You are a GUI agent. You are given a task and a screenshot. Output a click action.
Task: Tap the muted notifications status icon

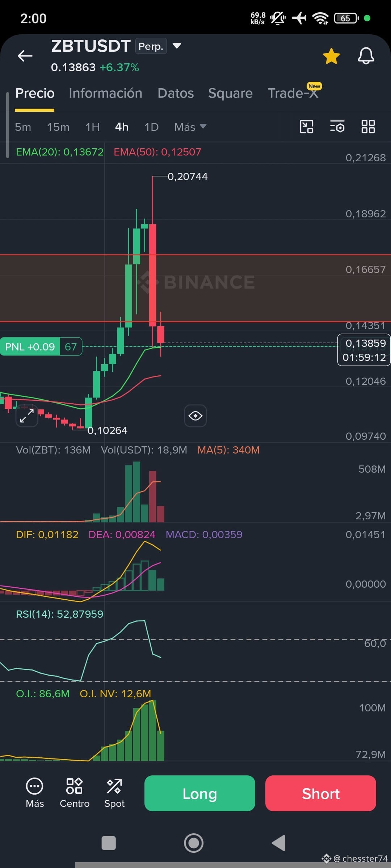tap(278, 18)
